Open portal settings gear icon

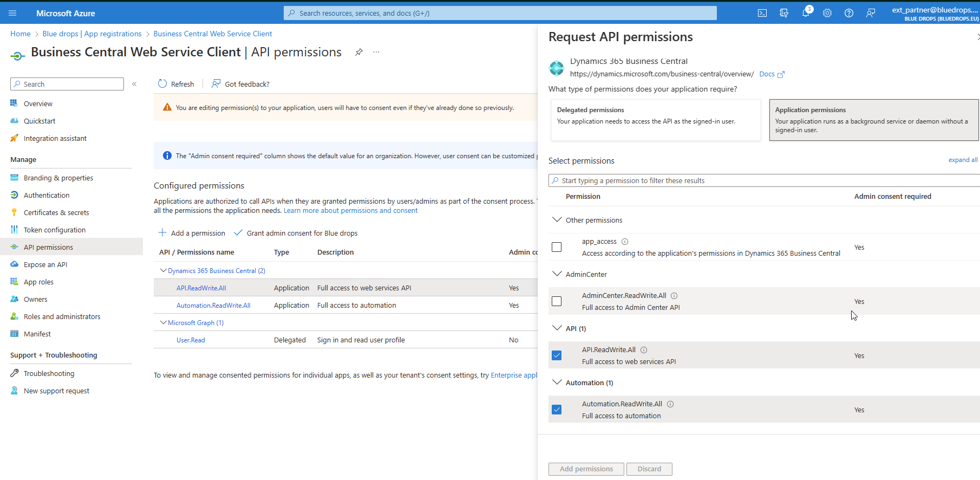[x=827, y=13]
